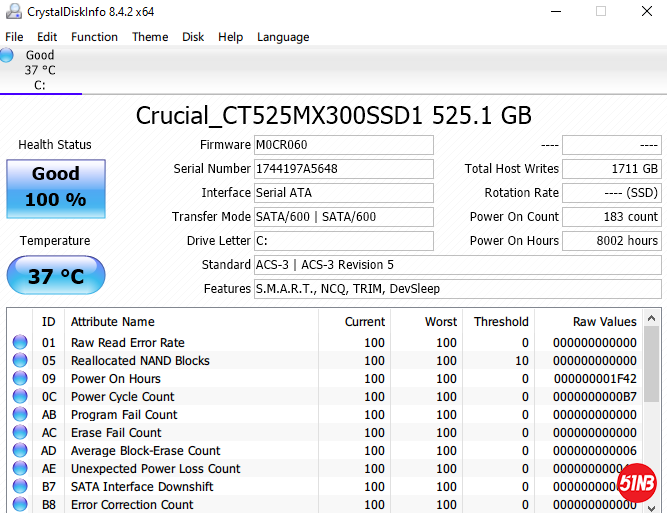667x513 pixels.
Task: Click the 37 °C temperature button
Action: pos(55,276)
